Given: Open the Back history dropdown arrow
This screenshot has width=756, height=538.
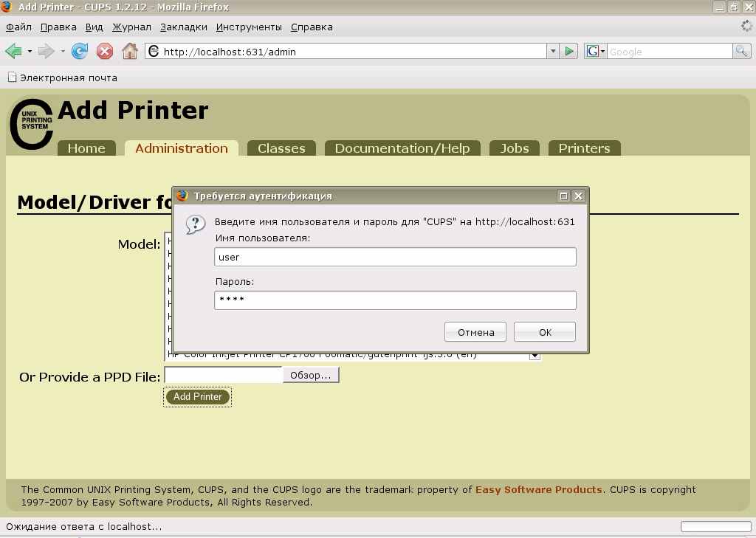Looking at the screenshot, I should (x=30, y=51).
